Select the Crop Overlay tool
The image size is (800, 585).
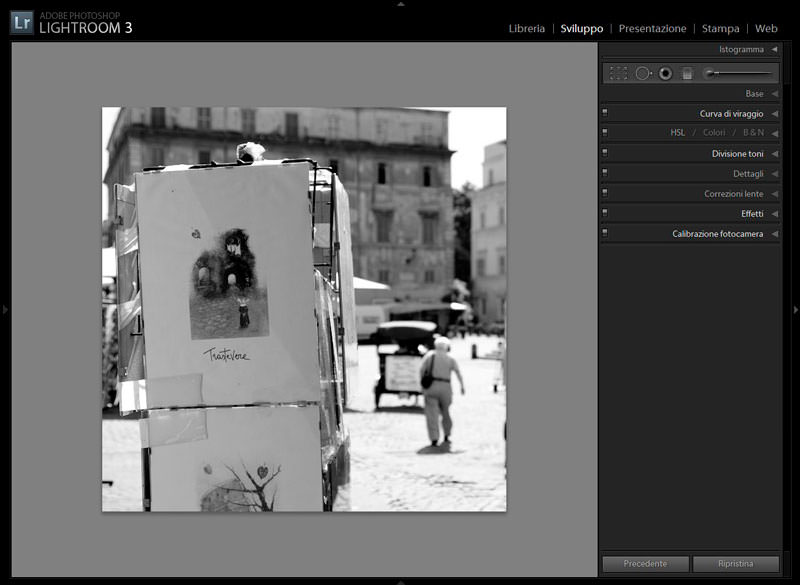(x=619, y=73)
